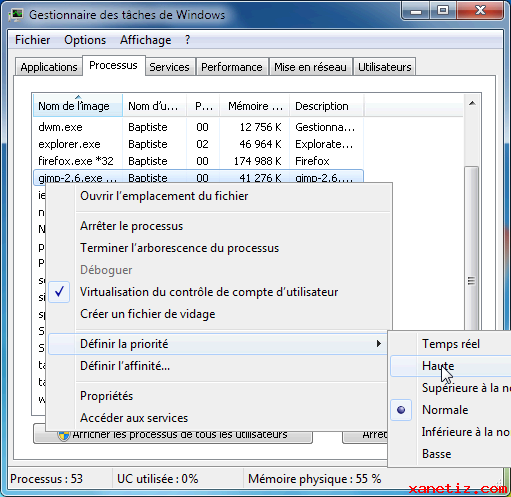Viewport: 511px width, 497px height.
Task: Open the Options menu
Action: click(85, 40)
